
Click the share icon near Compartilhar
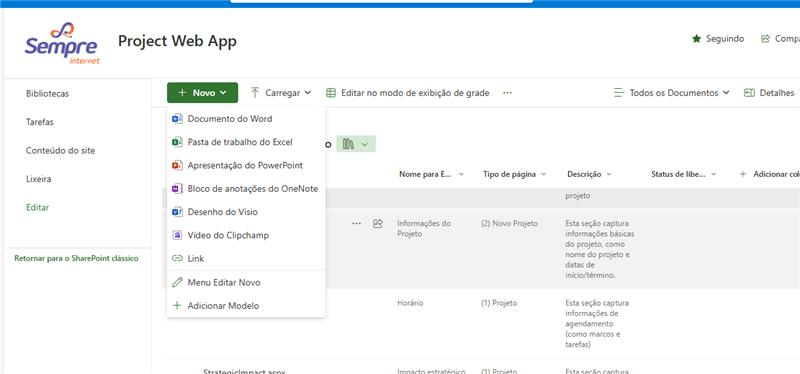(765, 39)
